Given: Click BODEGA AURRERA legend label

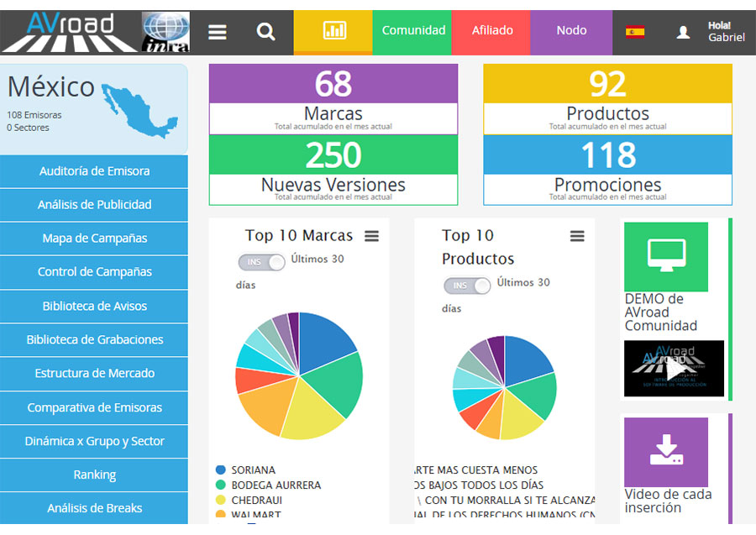Looking at the screenshot, I should pyautogui.click(x=276, y=485).
